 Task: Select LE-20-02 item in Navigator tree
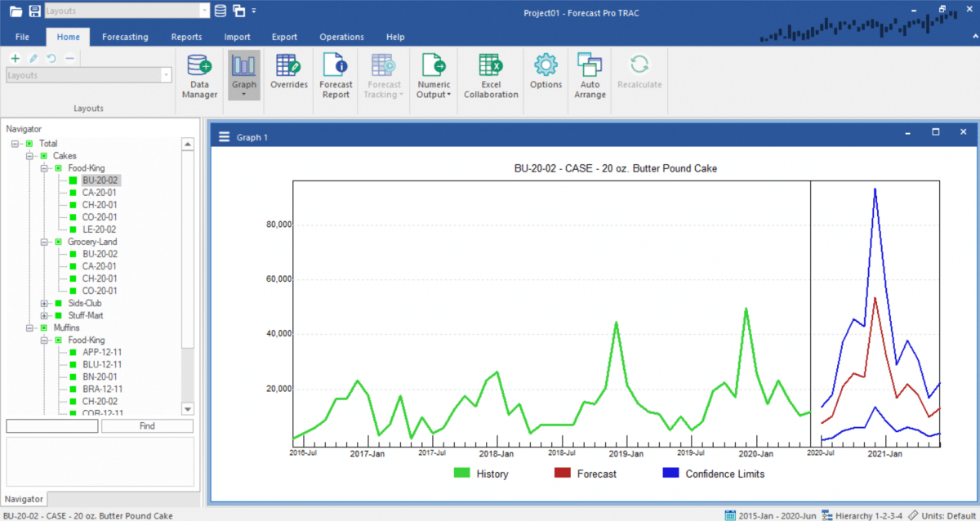click(x=99, y=229)
